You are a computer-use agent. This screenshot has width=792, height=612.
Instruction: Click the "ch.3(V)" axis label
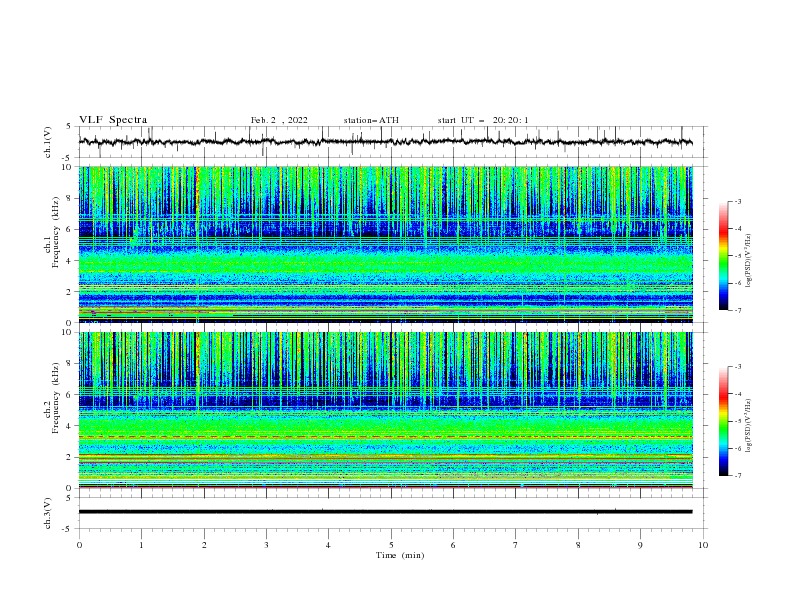pyautogui.click(x=48, y=513)
